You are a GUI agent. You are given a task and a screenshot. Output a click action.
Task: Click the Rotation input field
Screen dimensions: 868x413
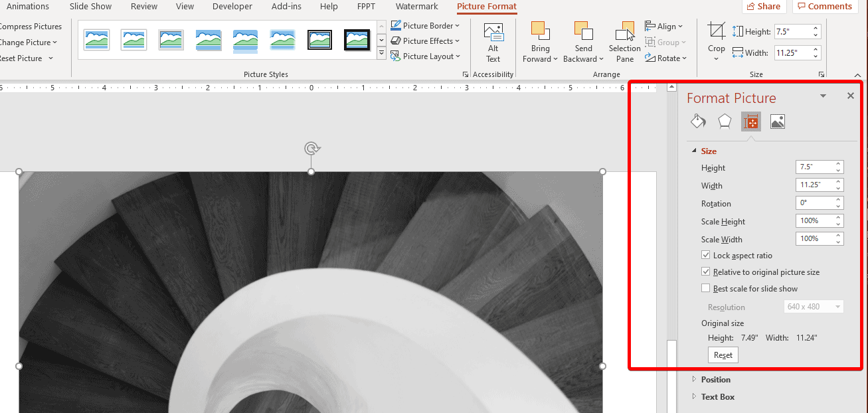(815, 203)
